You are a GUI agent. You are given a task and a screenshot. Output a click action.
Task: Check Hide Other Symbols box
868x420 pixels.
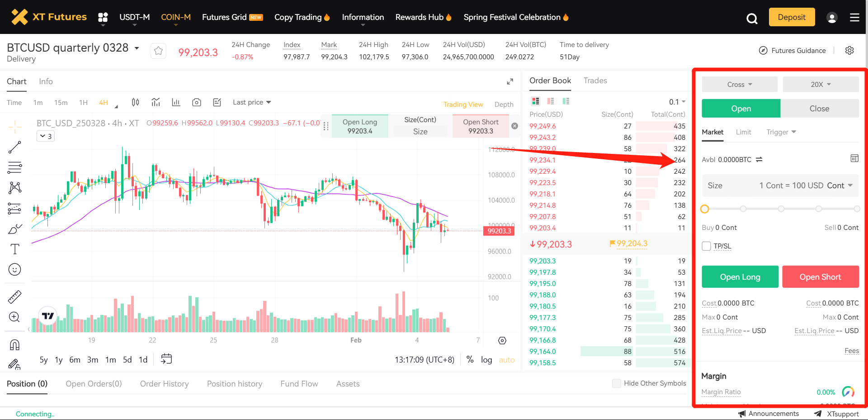click(616, 383)
